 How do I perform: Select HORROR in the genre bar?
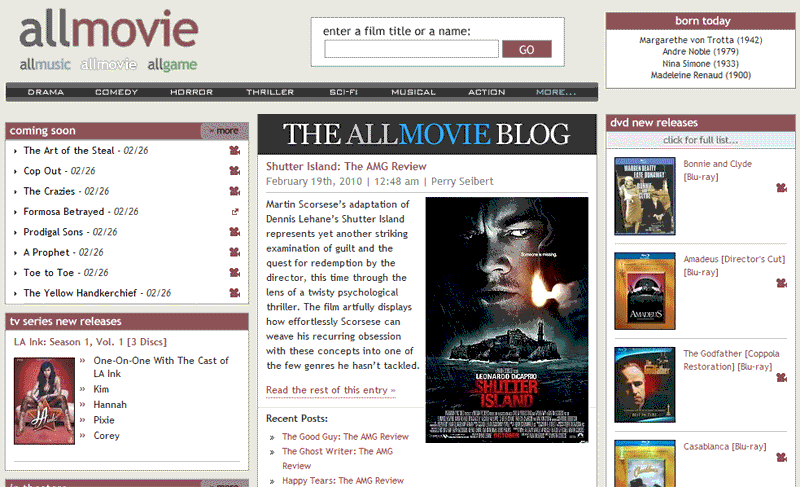point(191,92)
